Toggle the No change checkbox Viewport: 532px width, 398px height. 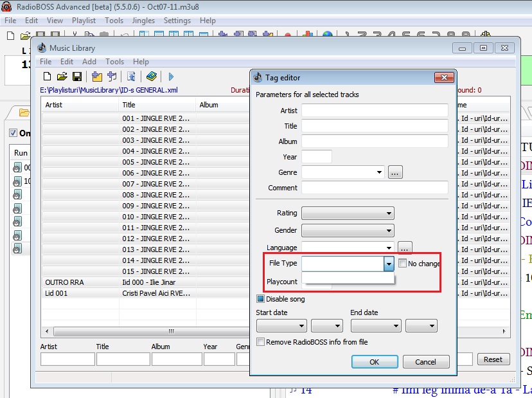(402, 263)
